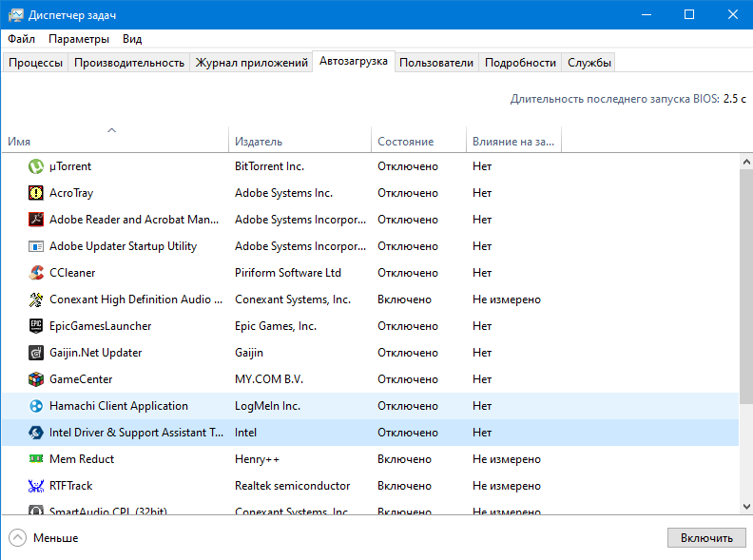
Task: Click Отключено status in the GameCenter row
Action: click(407, 379)
